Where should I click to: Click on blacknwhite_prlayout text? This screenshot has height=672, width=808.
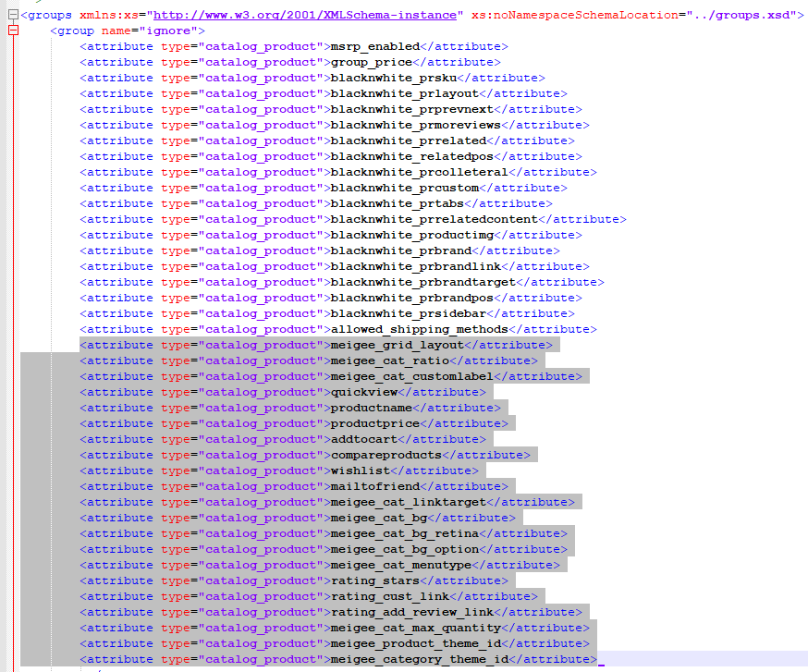[x=405, y=93]
